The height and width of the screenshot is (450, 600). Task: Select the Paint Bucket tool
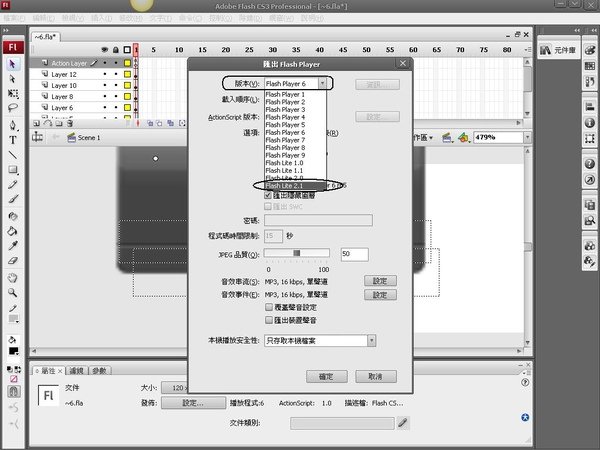coord(13,231)
